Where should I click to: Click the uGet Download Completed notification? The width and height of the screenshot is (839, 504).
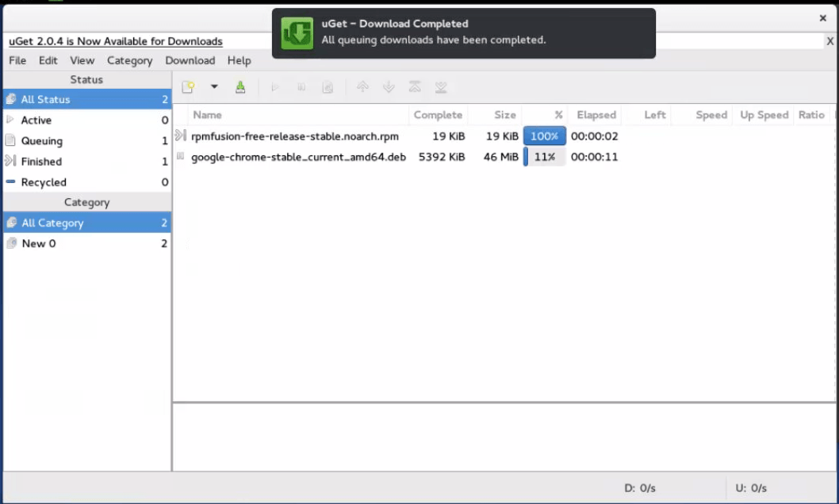click(463, 33)
